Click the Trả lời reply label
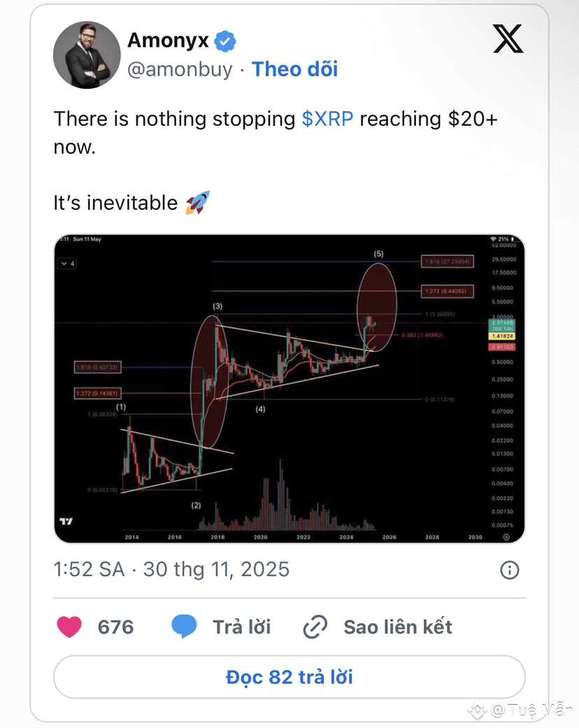Image resolution: width=579 pixels, height=728 pixels. (x=241, y=627)
